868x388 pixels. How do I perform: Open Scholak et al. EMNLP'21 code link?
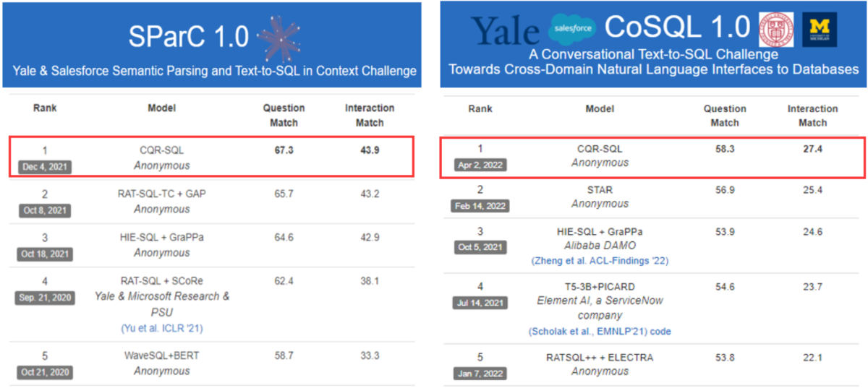click(600, 331)
